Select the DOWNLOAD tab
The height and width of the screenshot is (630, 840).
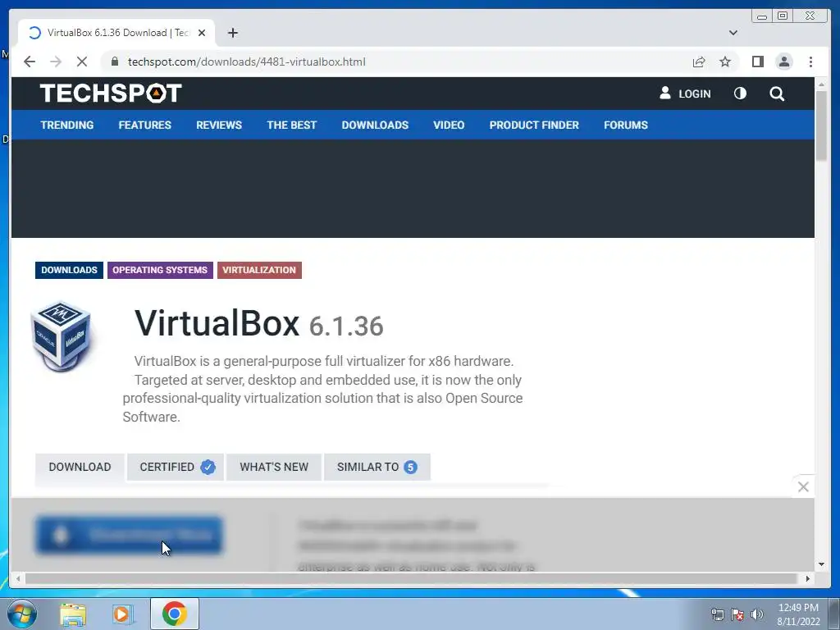coord(80,467)
